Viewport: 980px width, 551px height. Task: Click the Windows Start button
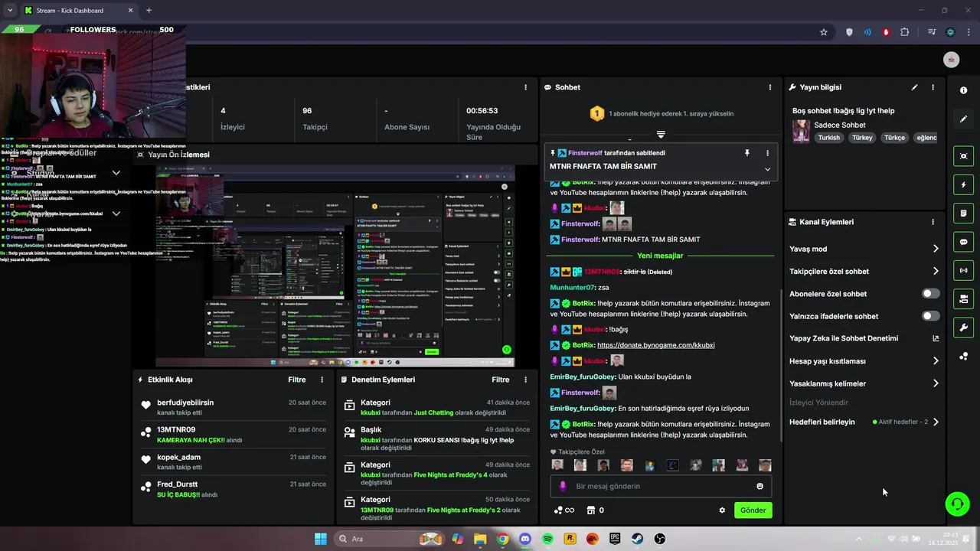coord(321,539)
